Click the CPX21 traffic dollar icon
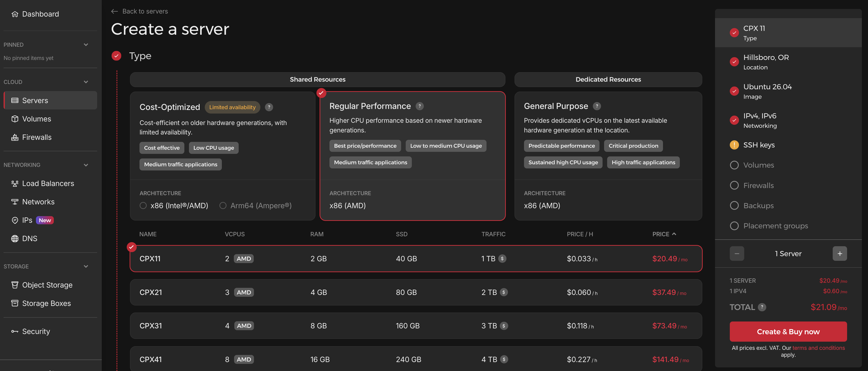This screenshot has width=868, height=371. pyautogui.click(x=504, y=292)
